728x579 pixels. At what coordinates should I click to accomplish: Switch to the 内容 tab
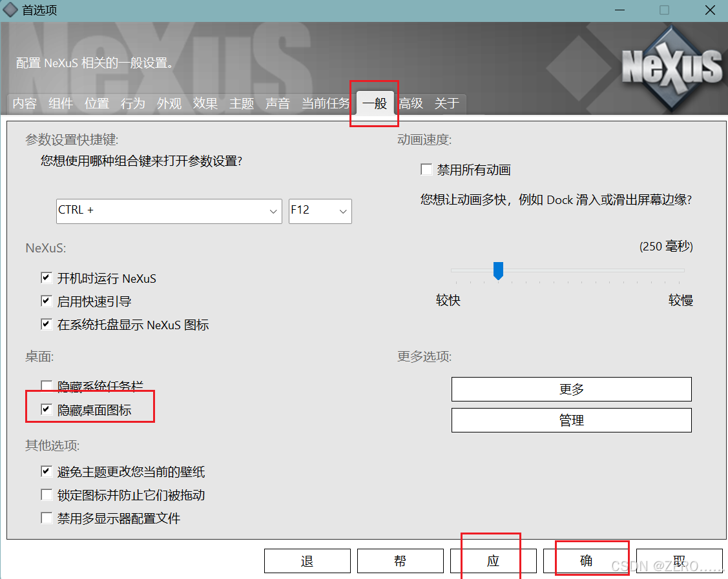pyautogui.click(x=25, y=103)
